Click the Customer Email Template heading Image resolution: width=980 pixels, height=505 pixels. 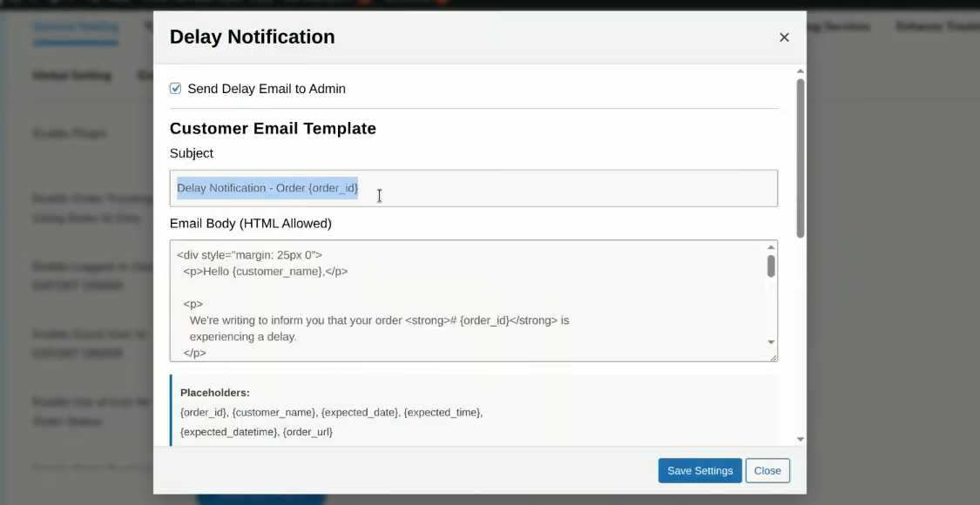tap(273, 129)
